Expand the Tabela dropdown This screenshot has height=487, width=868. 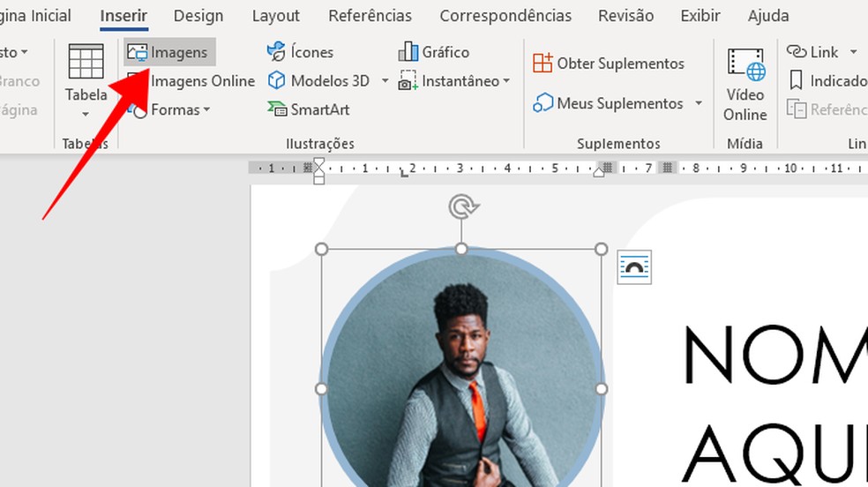[86, 113]
